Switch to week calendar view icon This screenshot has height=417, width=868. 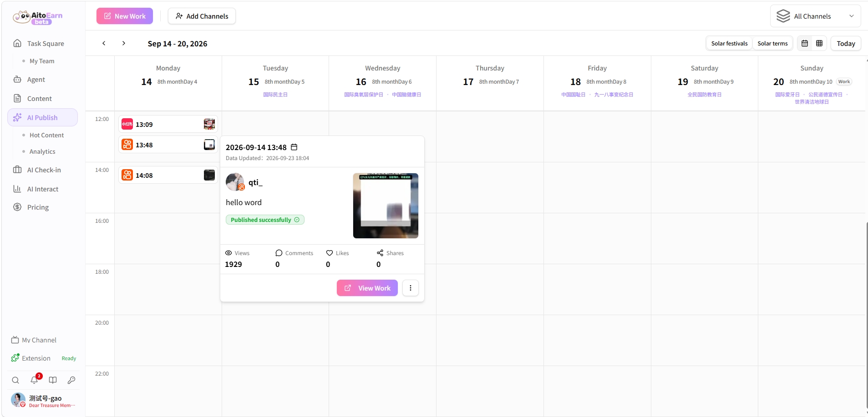[805, 43]
